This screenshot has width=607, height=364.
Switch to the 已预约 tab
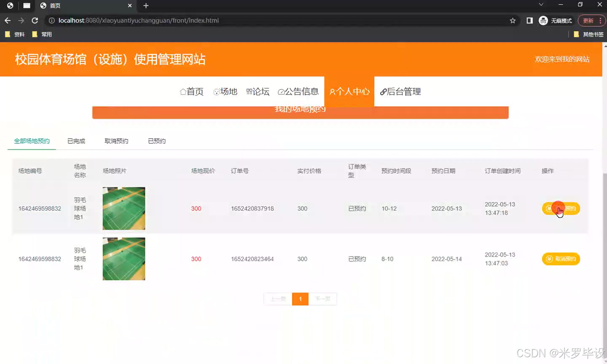click(156, 141)
